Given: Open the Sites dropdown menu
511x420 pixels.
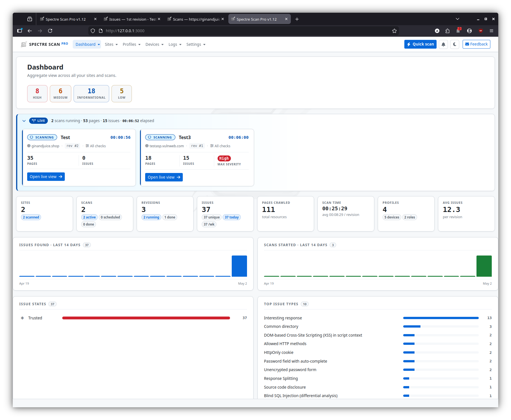Looking at the screenshot, I should coord(111,44).
